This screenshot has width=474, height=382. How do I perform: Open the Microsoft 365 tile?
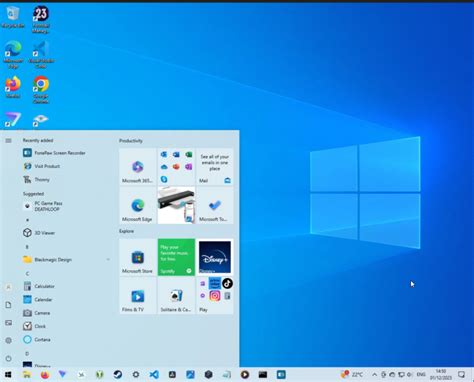pyautogui.click(x=138, y=167)
